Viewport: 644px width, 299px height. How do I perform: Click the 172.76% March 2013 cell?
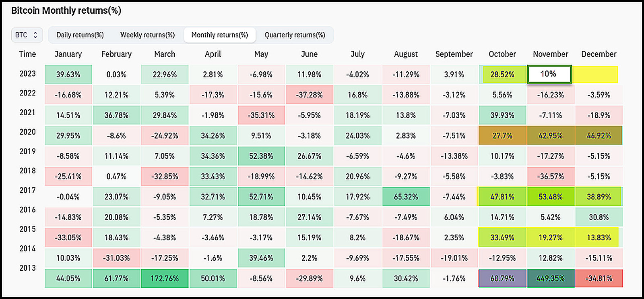(x=165, y=278)
